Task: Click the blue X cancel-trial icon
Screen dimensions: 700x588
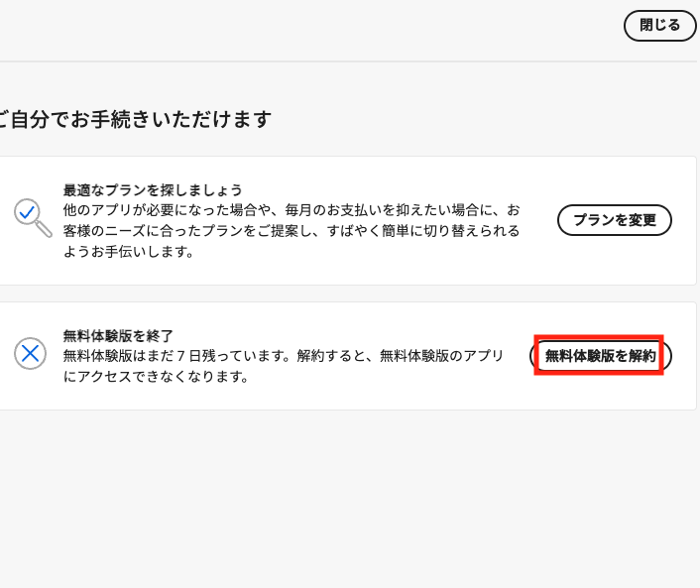Action: tap(31, 353)
